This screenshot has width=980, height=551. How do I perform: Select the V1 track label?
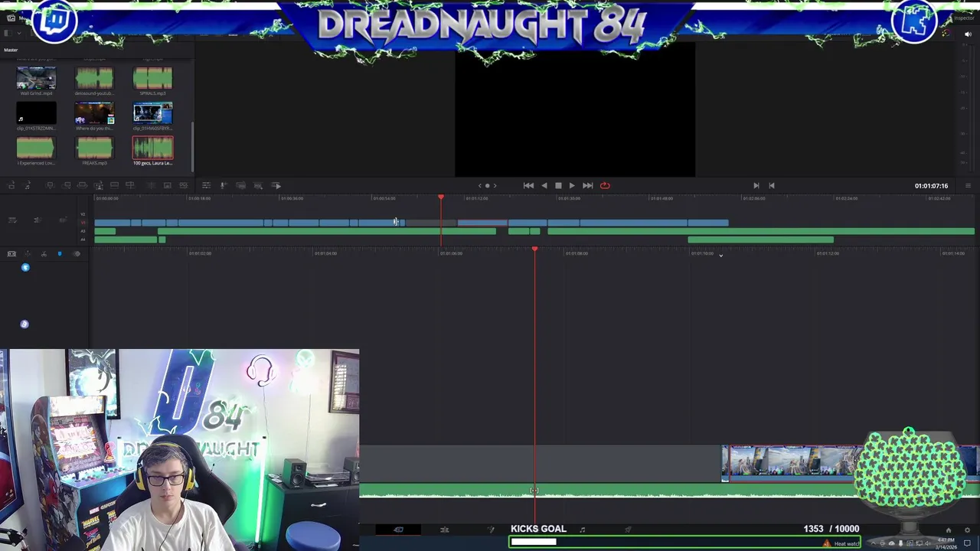point(83,223)
